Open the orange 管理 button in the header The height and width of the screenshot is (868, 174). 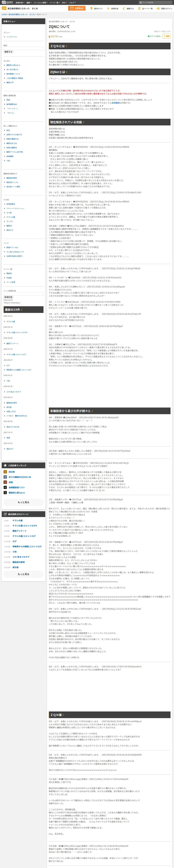point(77,8)
